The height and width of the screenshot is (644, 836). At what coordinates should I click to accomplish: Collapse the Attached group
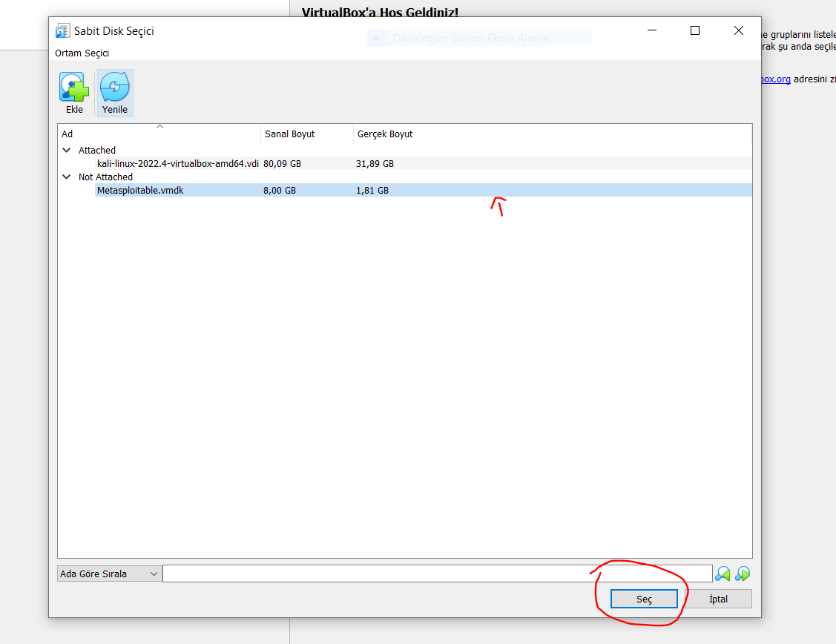click(x=67, y=151)
